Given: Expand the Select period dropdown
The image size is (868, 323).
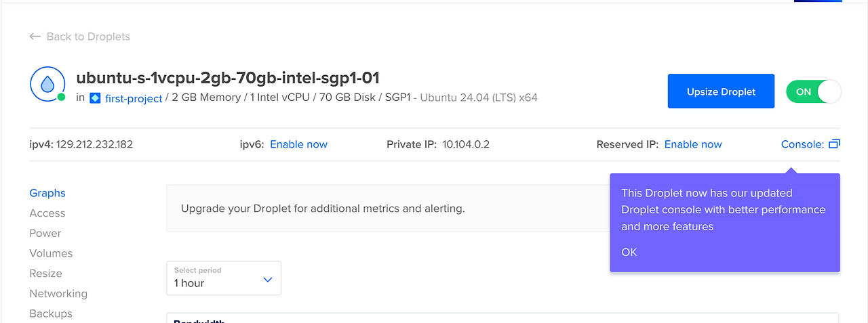Looking at the screenshot, I should click(x=223, y=278).
